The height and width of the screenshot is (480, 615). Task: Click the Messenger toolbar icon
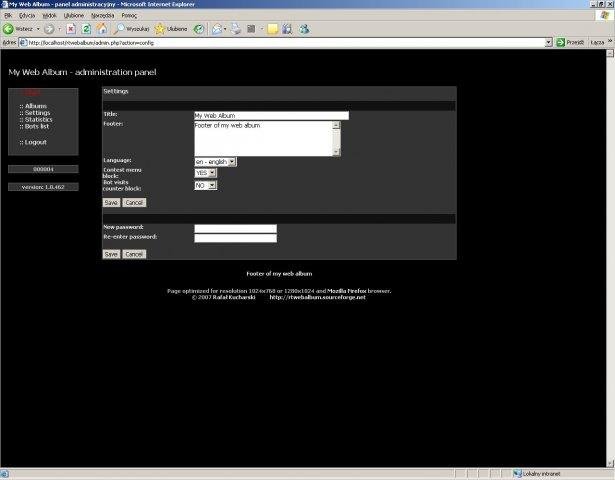[x=304, y=29]
